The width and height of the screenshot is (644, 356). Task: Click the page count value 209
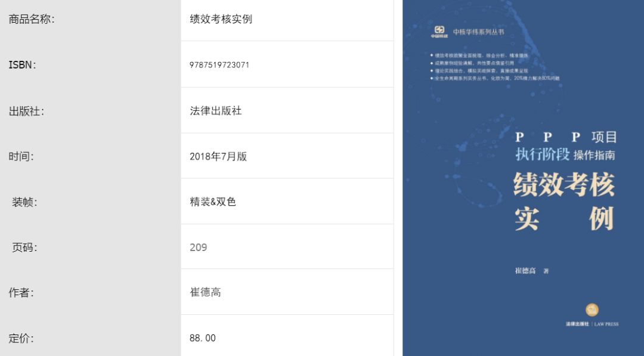198,247
